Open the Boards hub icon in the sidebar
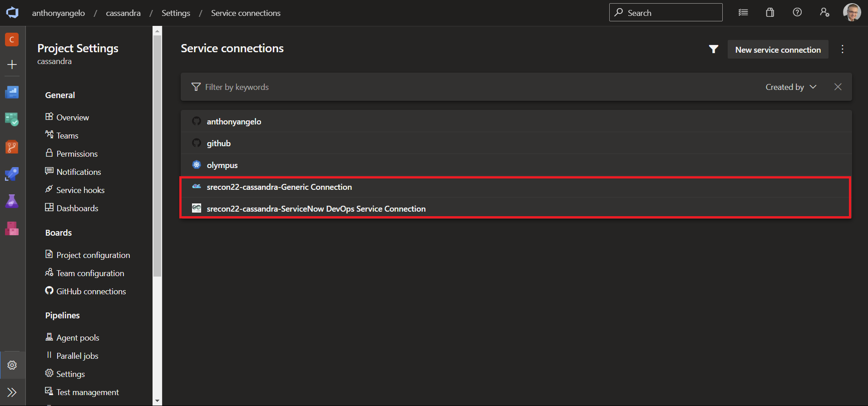 [x=12, y=119]
